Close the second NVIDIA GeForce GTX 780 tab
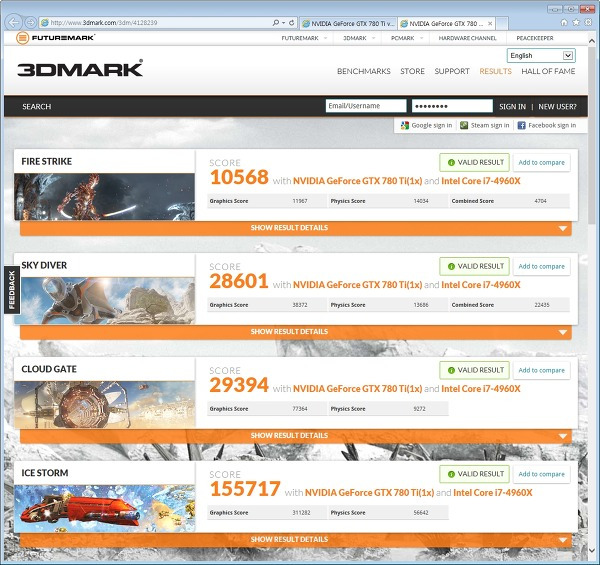Viewport: 600px width, 565px height. 490,23
